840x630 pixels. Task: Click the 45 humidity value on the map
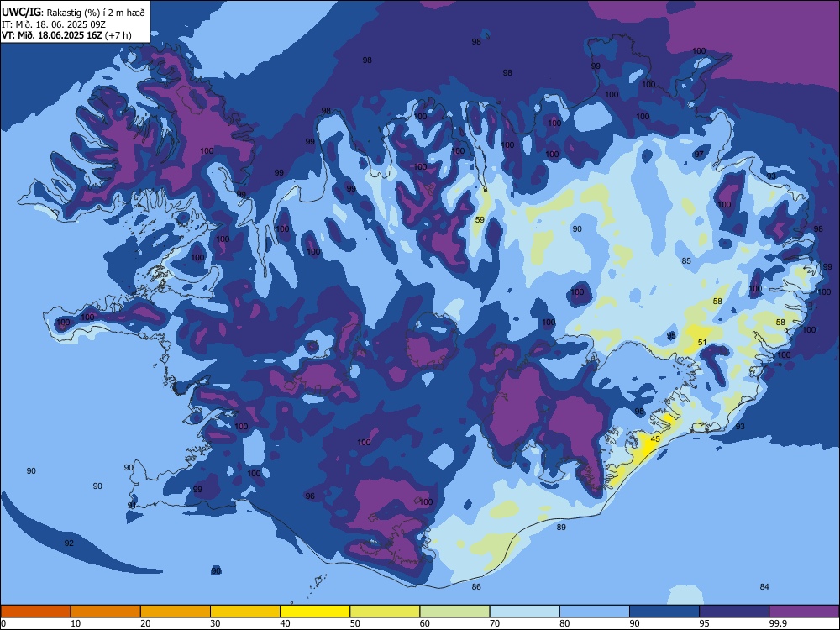tap(655, 439)
